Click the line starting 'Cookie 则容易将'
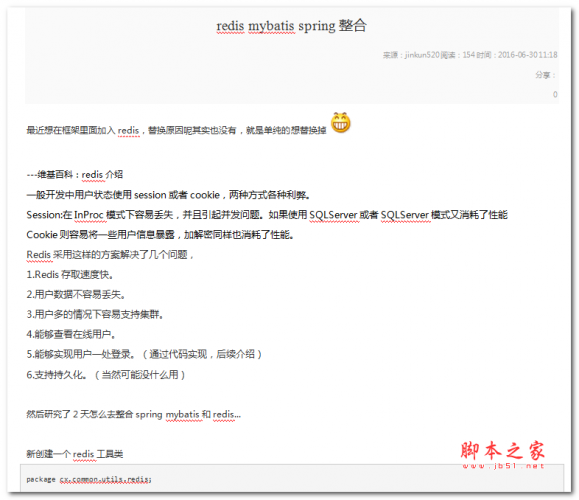Viewport: 579px width, 500px height. click(x=160, y=234)
